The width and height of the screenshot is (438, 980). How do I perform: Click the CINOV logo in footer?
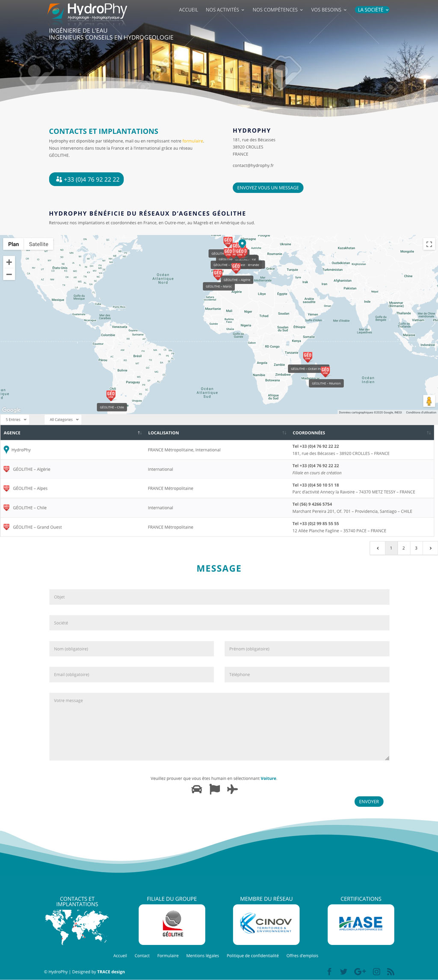coord(266,925)
